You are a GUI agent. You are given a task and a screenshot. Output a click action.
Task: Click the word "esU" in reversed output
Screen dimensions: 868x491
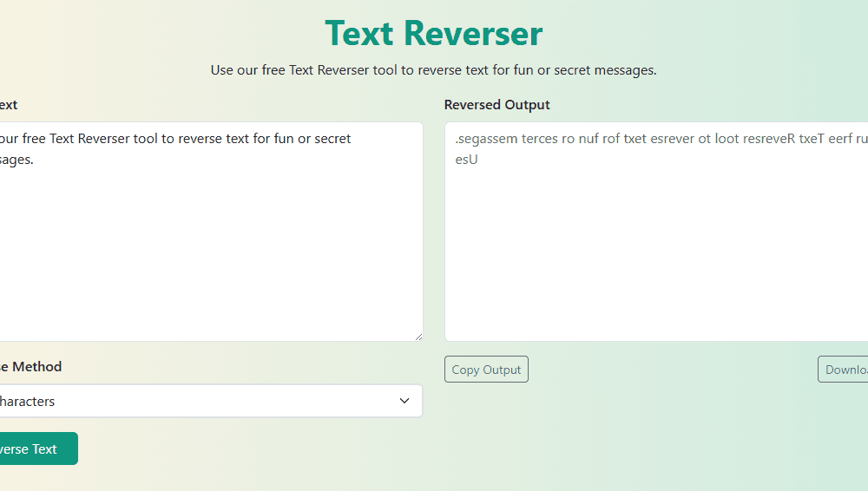pos(466,160)
